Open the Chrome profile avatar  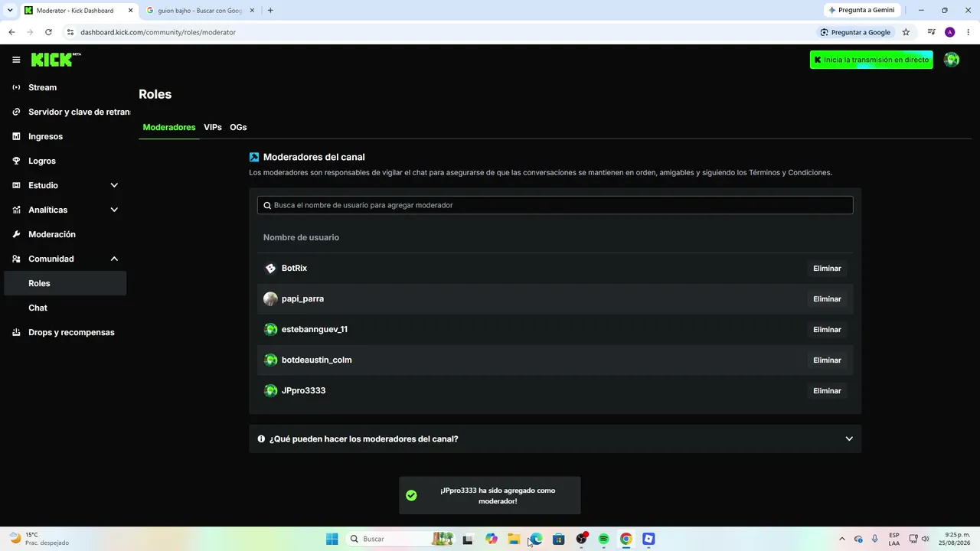click(x=950, y=32)
